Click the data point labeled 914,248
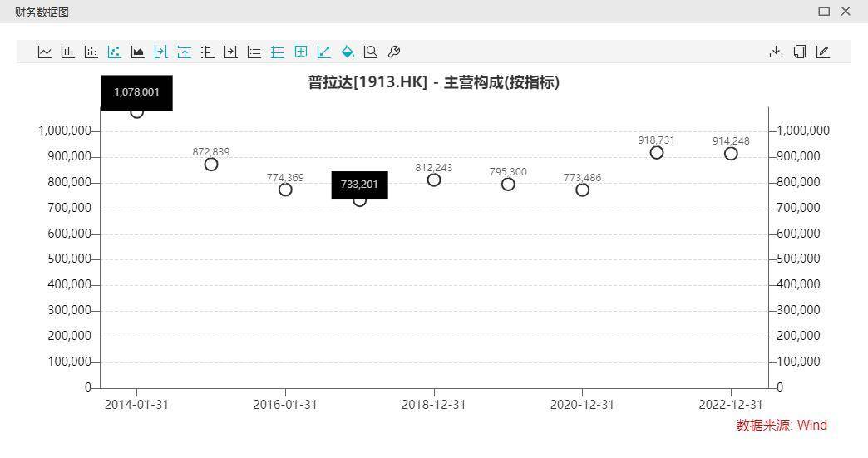The height and width of the screenshot is (458, 868). coord(731,154)
